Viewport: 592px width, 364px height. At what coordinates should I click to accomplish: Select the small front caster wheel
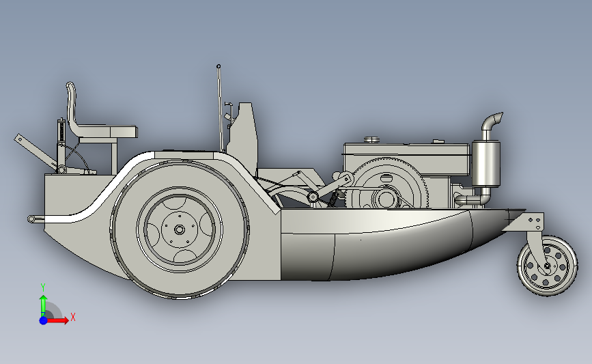coord(547,266)
